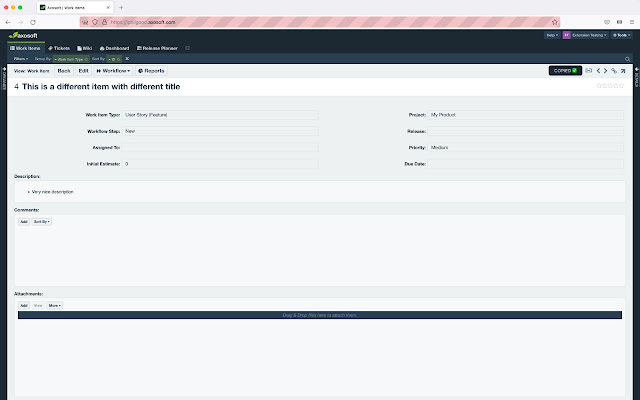Click the browser forward arrow

click(x=20, y=22)
